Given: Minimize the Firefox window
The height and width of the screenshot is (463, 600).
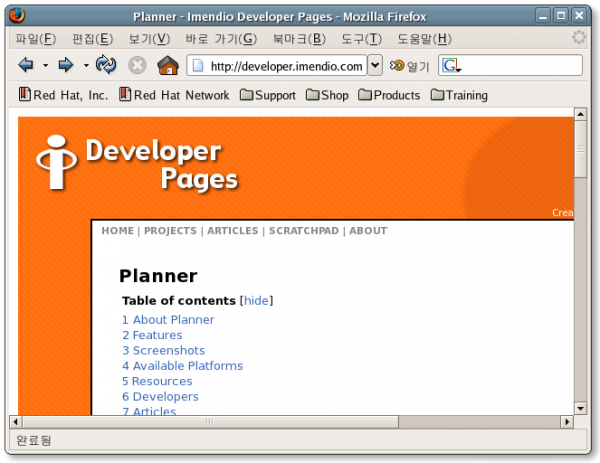Looking at the screenshot, I should click(543, 16).
